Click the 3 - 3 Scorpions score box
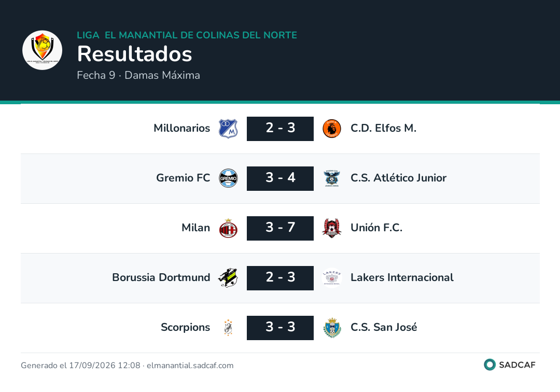The image size is (560, 392). [x=280, y=328]
